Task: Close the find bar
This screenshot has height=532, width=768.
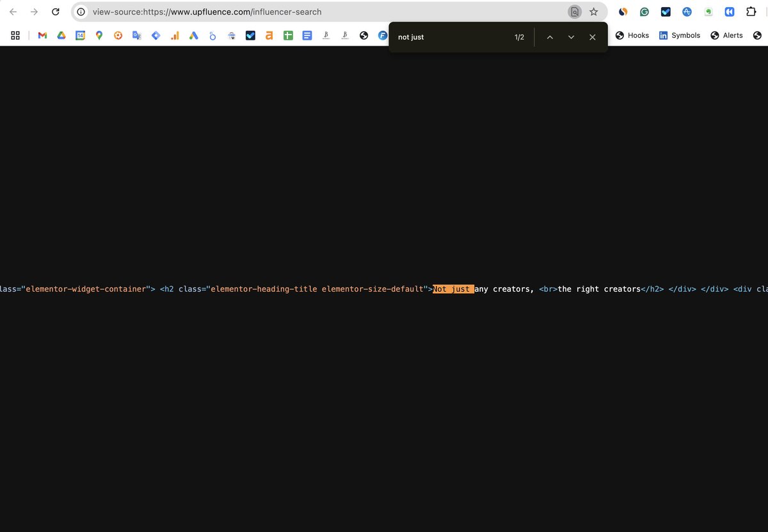Action: click(x=593, y=37)
